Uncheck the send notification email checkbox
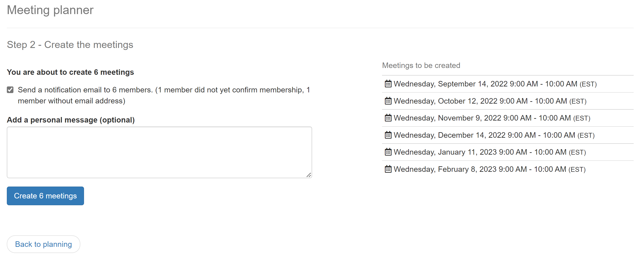Image resolution: width=644 pixels, height=262 pixels. [x=10, y=90]
